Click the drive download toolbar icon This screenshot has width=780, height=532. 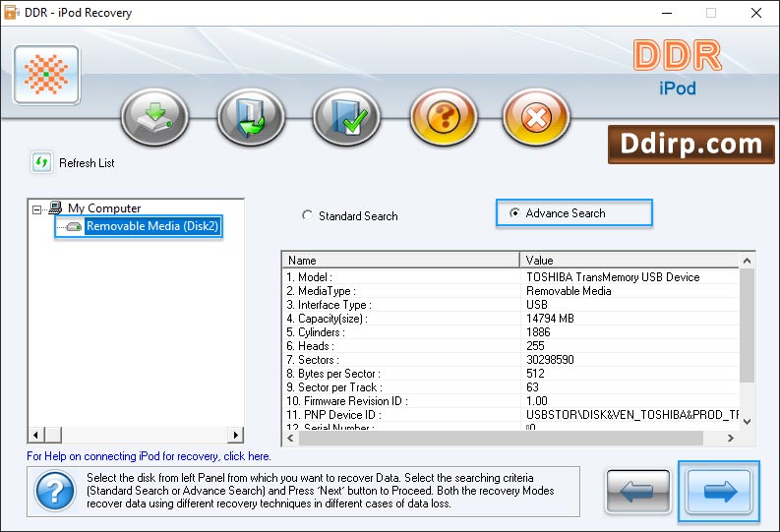(154, 117)
